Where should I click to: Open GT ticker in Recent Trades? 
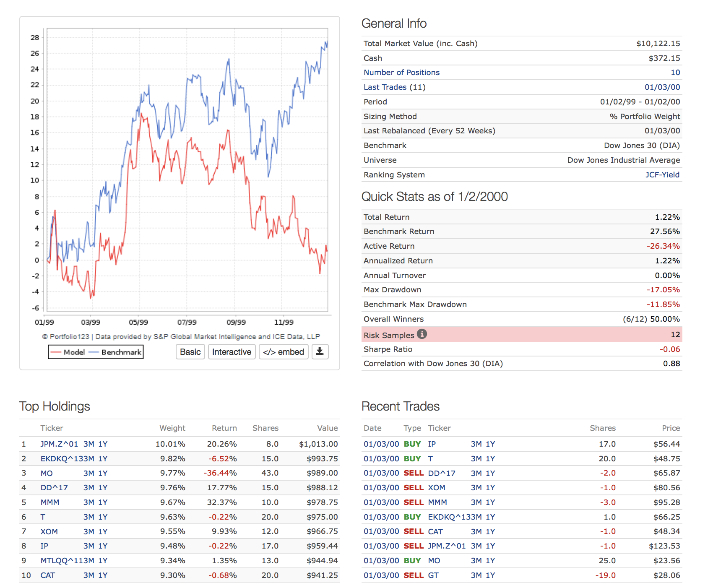433,575
